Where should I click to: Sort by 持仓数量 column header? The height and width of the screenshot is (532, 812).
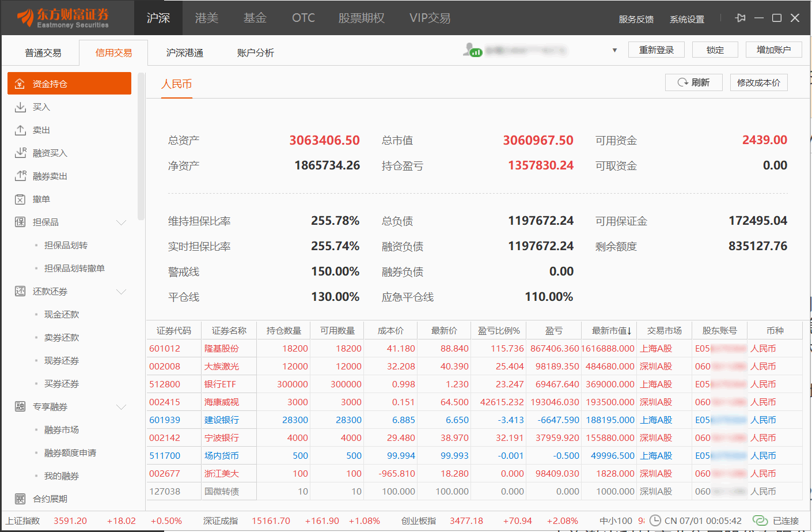pos(284,330)
